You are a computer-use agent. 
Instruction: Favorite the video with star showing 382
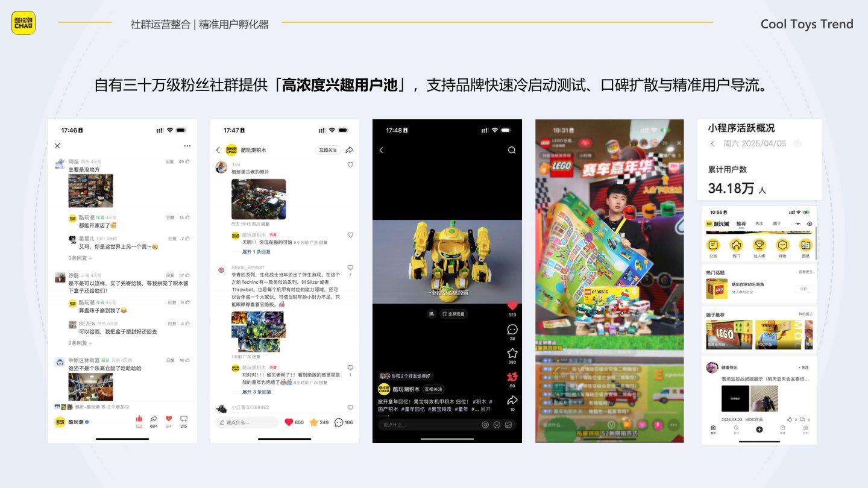tap(512, 353)
